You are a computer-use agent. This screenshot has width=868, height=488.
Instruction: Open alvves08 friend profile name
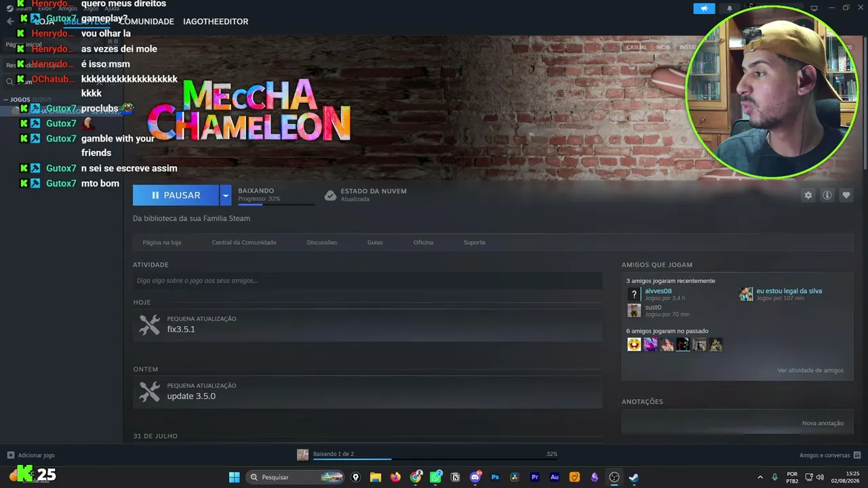(658, 291)
